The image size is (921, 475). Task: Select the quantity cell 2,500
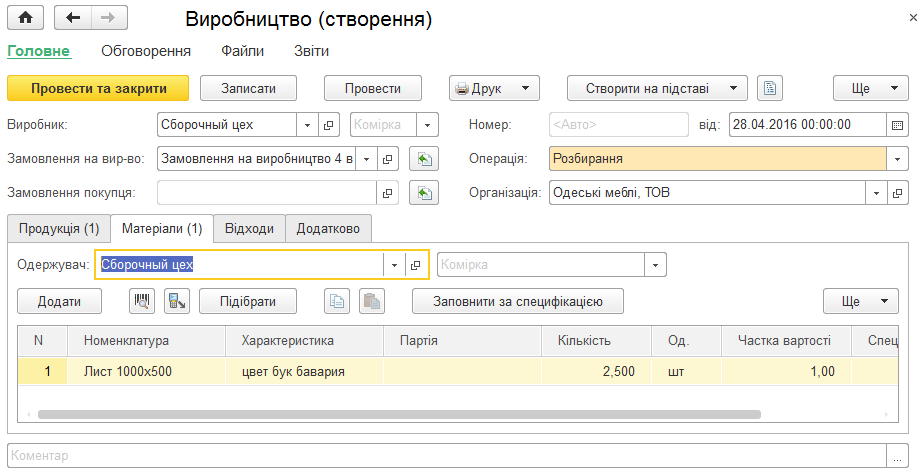(597, 371)
